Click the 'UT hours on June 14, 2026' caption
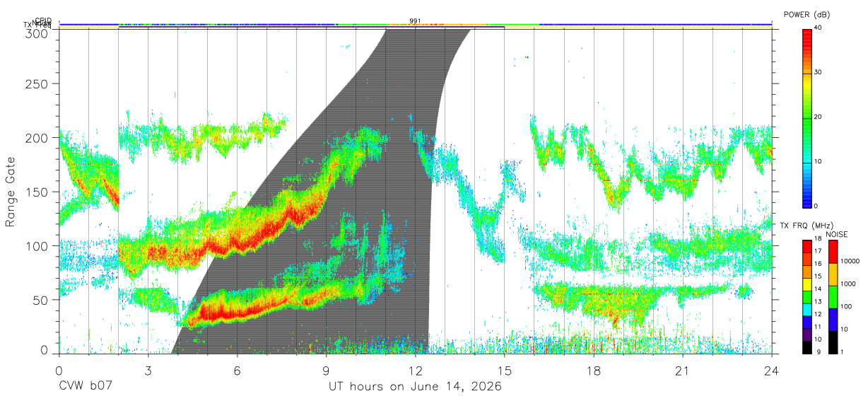The width and height of the screenshot is (868, 401). coord(415,387)
